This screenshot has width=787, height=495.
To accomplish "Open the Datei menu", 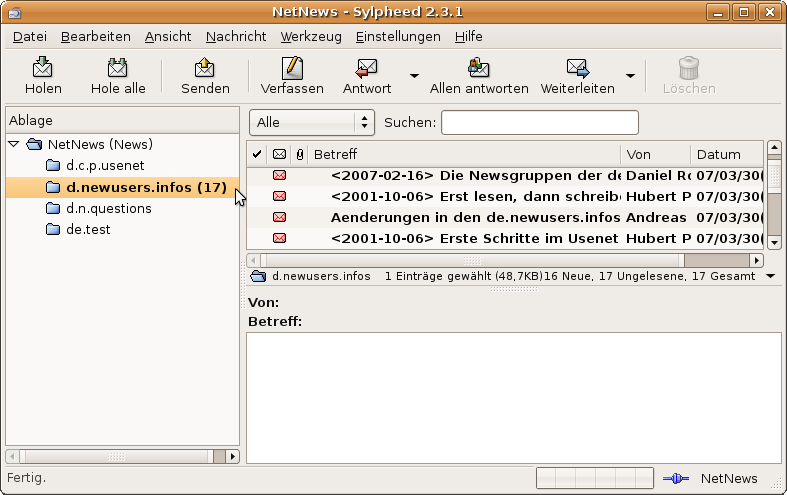I will [x=30, y=37].
